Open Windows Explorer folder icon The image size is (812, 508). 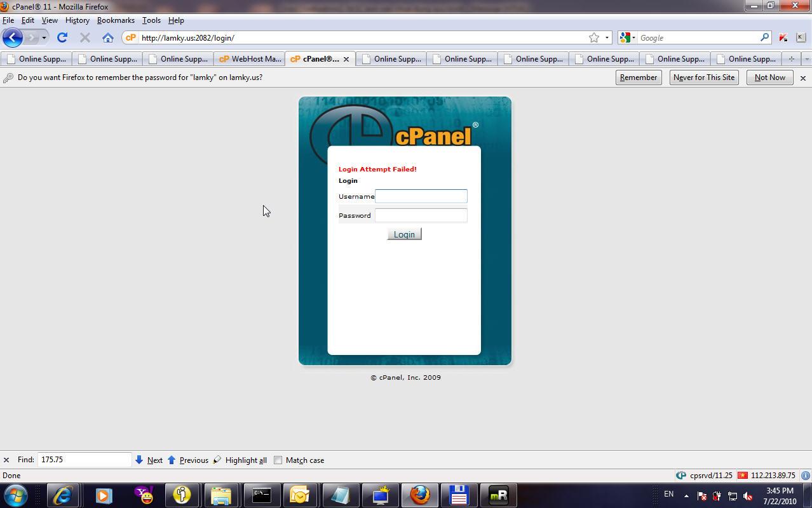click(221, 495)
